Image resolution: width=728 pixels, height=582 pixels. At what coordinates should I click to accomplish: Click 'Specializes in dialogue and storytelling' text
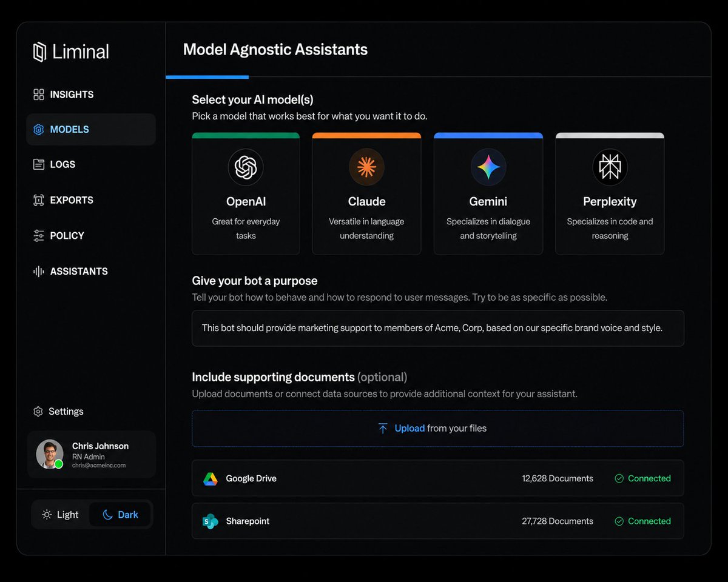point(488,229)
